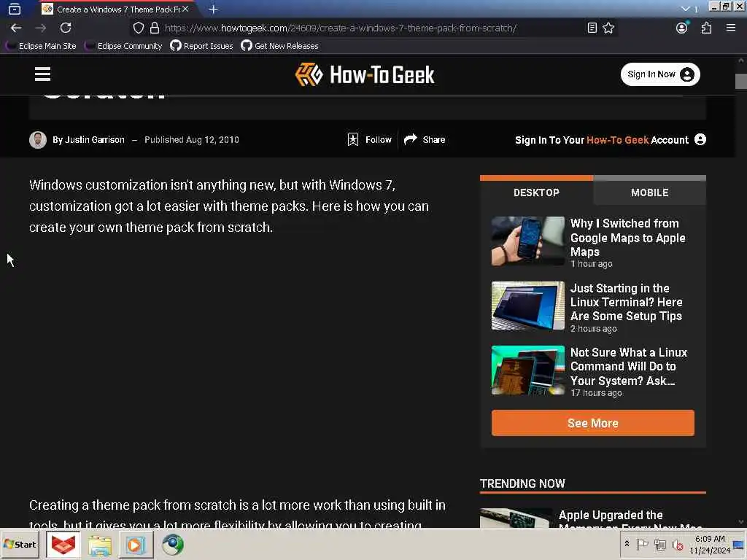
Task: Open the Google Maps to Apple Maps thumbnail
Action: point(528,241)
